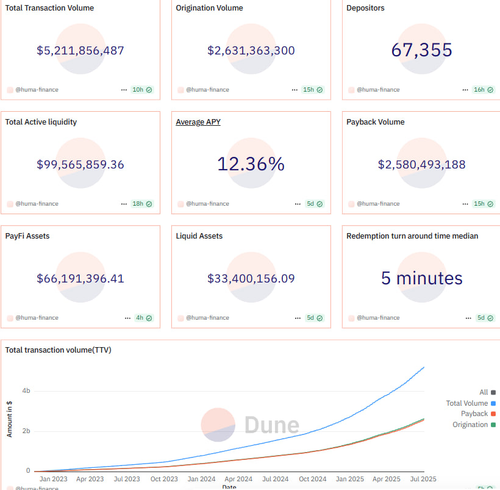Click the huma-finance avatar on Depositors card
500x490 pixels.
tap(351, 90)
